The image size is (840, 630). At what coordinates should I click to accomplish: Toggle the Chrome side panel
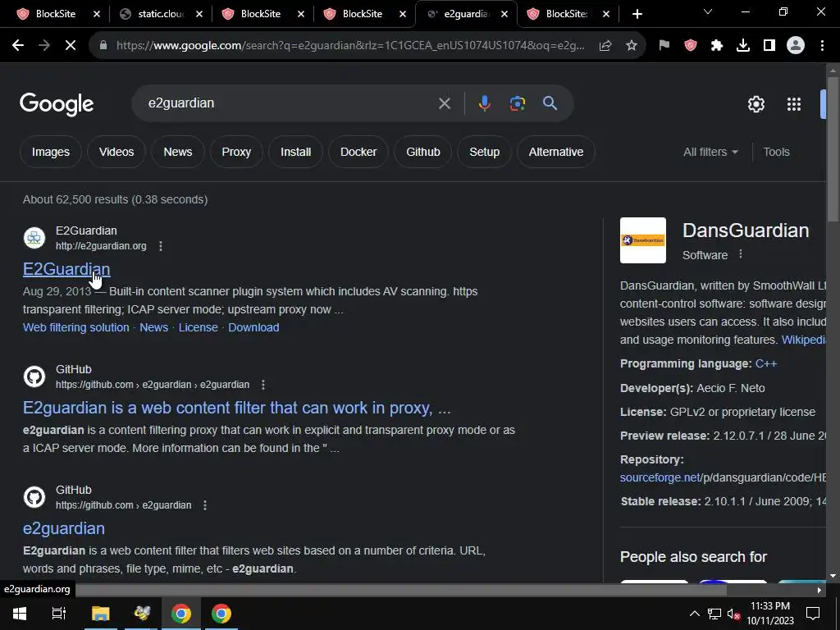(769, 46)
